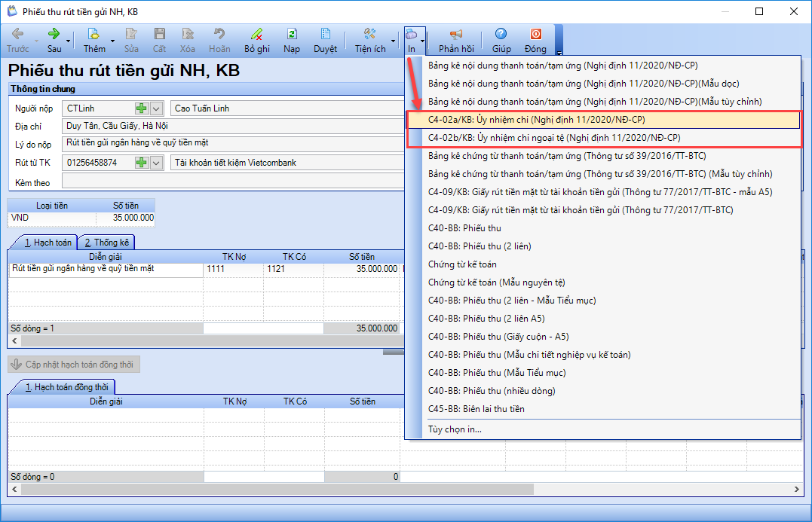
Task: Expand the In print dropdown arrow
Action: click(x=422, y=41)
